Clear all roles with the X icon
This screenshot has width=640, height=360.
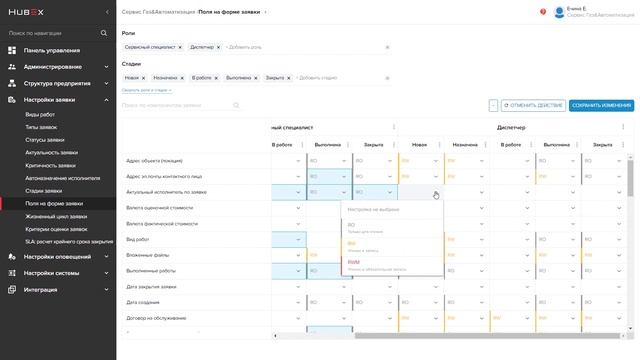pos(387,47)
